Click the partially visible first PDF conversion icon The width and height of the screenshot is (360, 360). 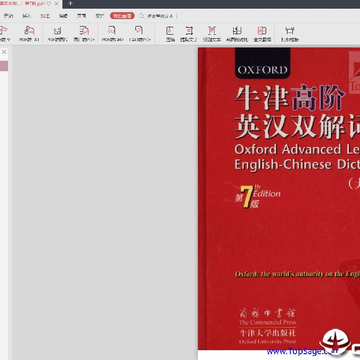point(3,31)
